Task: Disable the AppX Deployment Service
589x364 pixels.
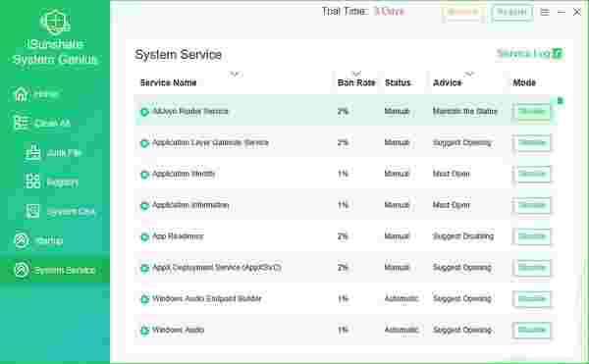Action: tap(531, 268)
